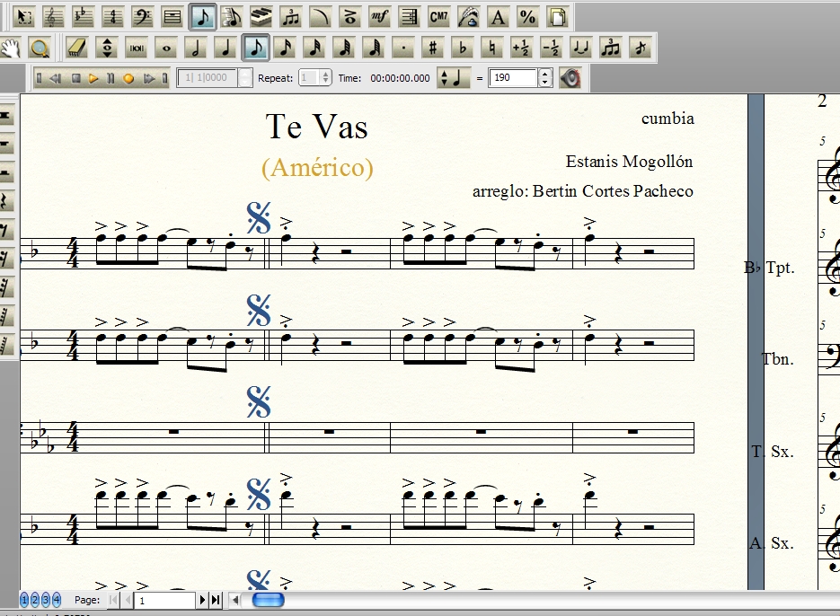Toggle the sharp accidental
The width and height of the screenshot is (840, 616).
[433, 48]
